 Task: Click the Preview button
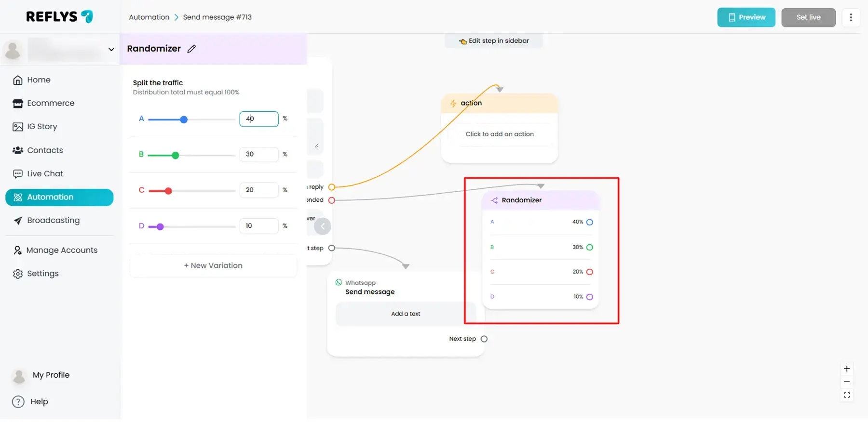(746, 17)
